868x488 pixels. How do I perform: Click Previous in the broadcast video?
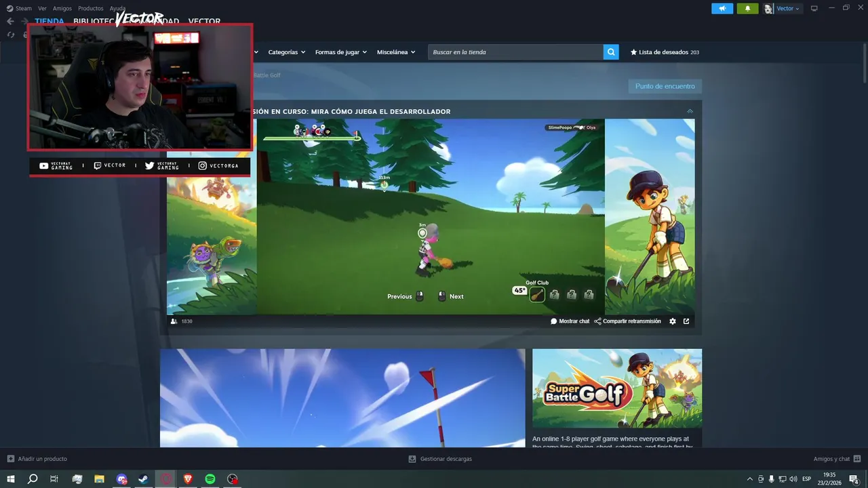pyautogui.click(x=405, y=296)
